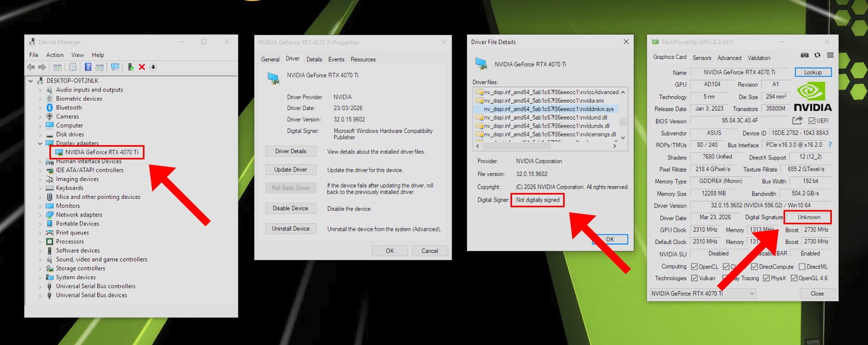Expand the Audio inputs and outputs node

[40, 90]
